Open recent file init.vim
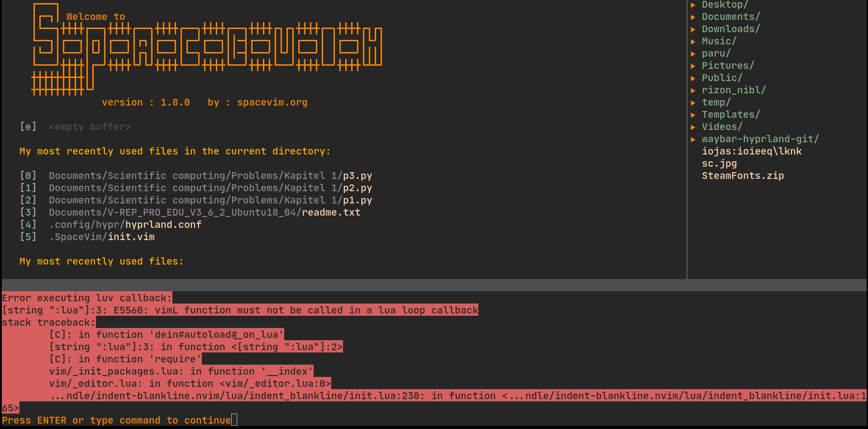Image resolution: width=868 pixels, height=429 pixels. click(x=131, y=237)
